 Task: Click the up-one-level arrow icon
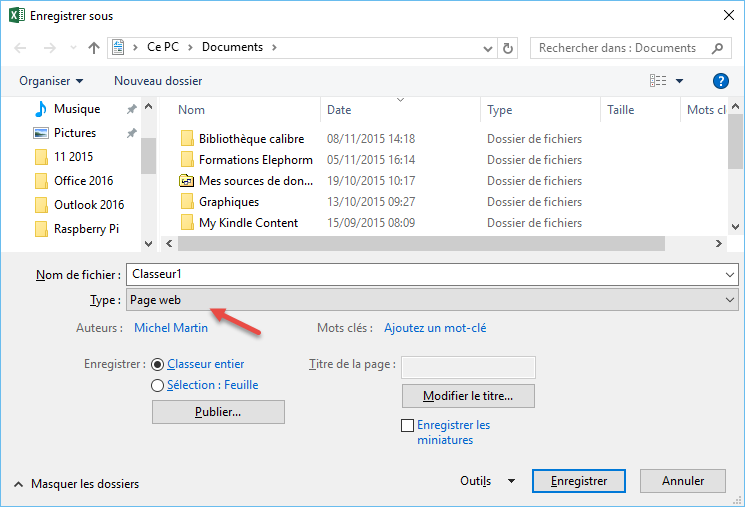point(94,48)
